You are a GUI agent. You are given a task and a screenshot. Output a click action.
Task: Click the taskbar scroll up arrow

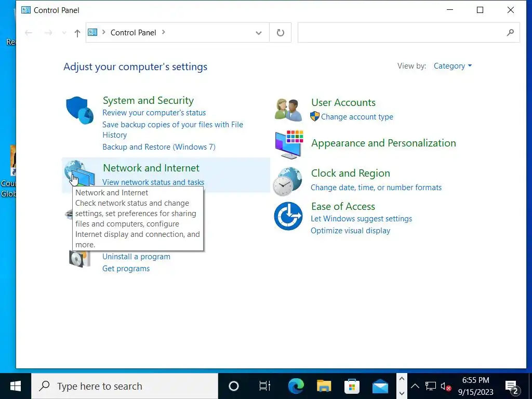pos(402,379)
